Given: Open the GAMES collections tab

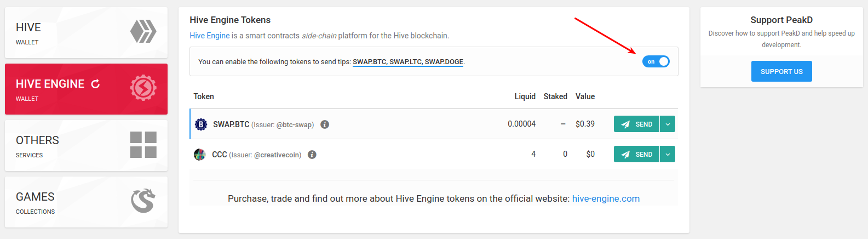Looking at the screenshot, I should [86, 202].
